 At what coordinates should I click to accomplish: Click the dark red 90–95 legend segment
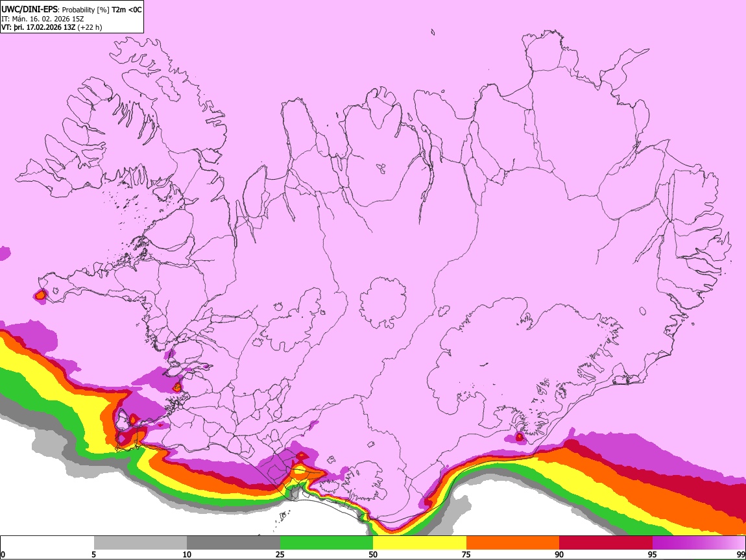pyautogui.click(x=606, y=543)
